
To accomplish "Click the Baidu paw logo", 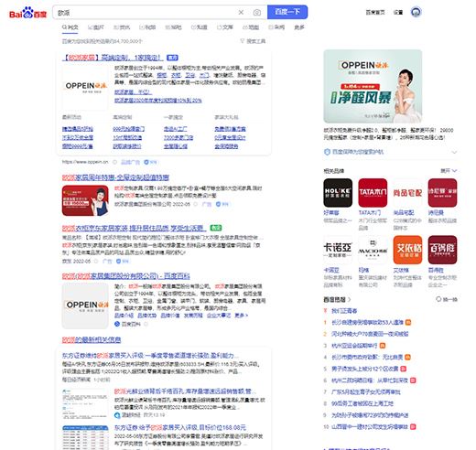I will pos(27,13).
